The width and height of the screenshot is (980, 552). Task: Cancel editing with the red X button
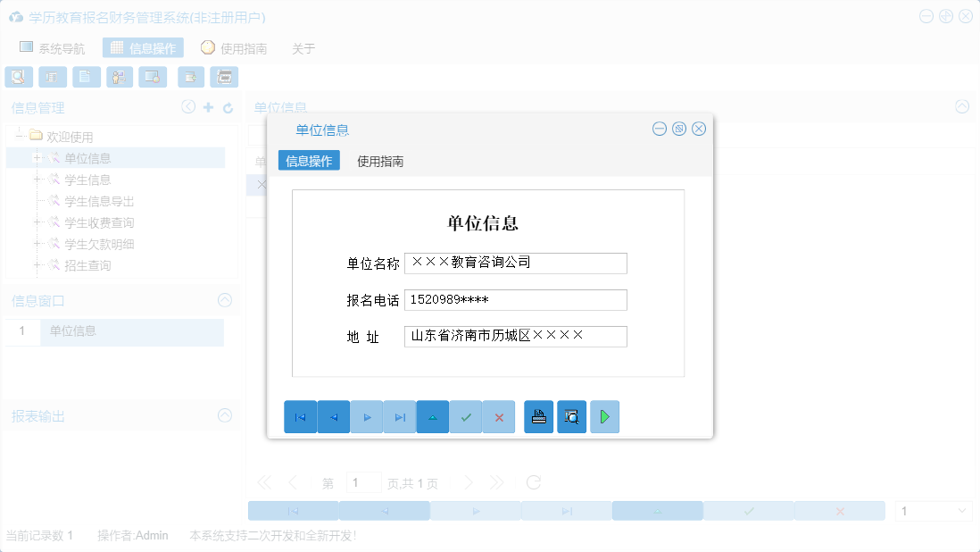(x=498, y=416)
